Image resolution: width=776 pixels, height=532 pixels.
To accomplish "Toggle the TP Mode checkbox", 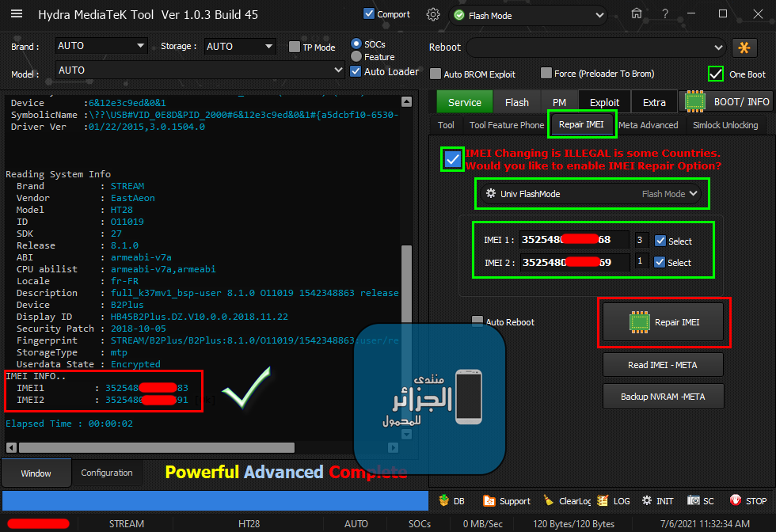I will point(295,47).
